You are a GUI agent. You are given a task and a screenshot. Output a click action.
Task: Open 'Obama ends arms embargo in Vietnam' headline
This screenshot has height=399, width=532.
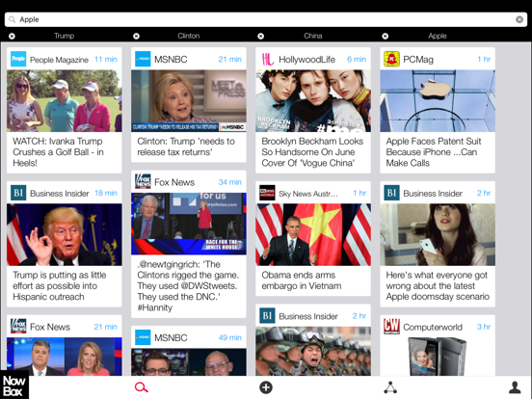pos(302,280)
